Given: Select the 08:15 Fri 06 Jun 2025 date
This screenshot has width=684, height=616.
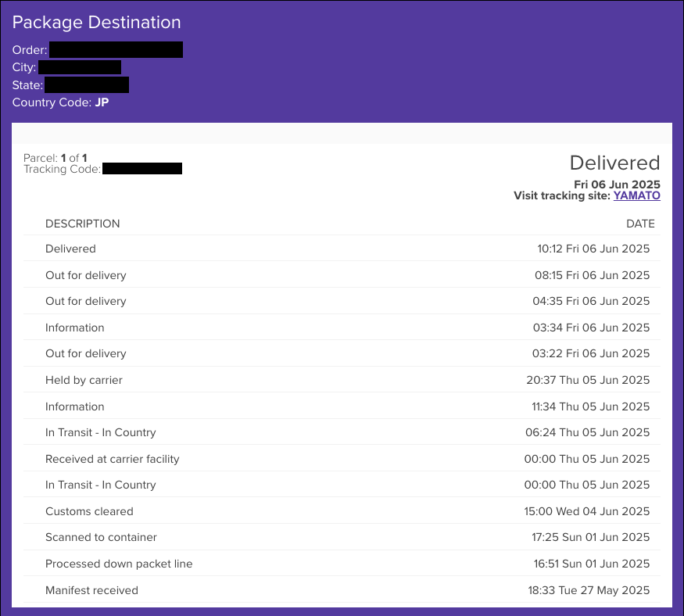Looking at the screenshot, I should [593, 275].
